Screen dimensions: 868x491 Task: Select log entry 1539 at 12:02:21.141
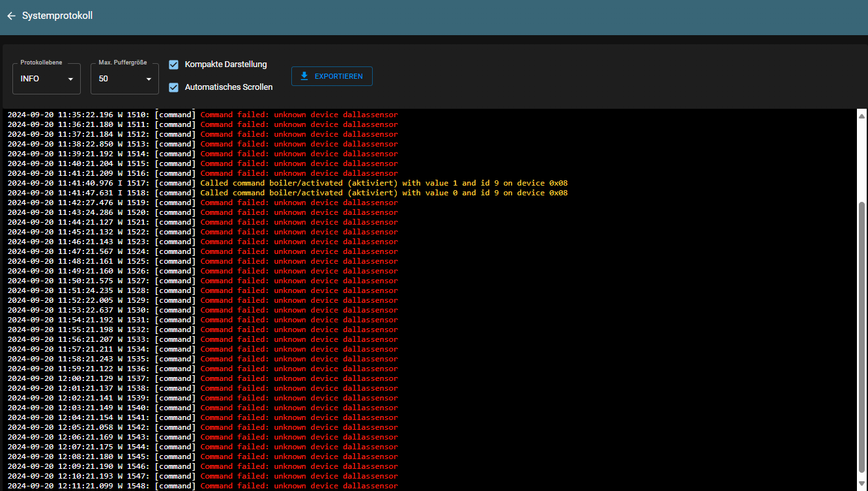(x=203, y=398)
